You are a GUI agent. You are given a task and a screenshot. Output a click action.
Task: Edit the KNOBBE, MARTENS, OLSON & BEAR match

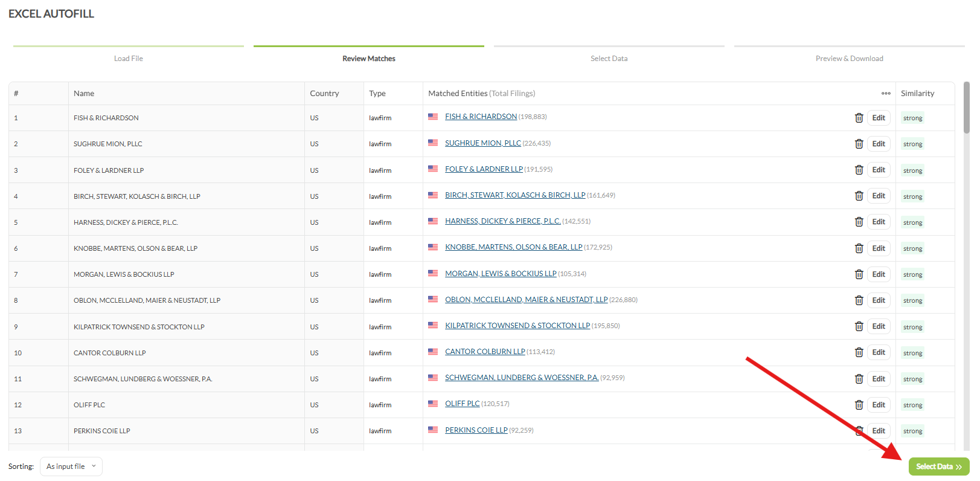pyautogui.click(x=879, y=248)
